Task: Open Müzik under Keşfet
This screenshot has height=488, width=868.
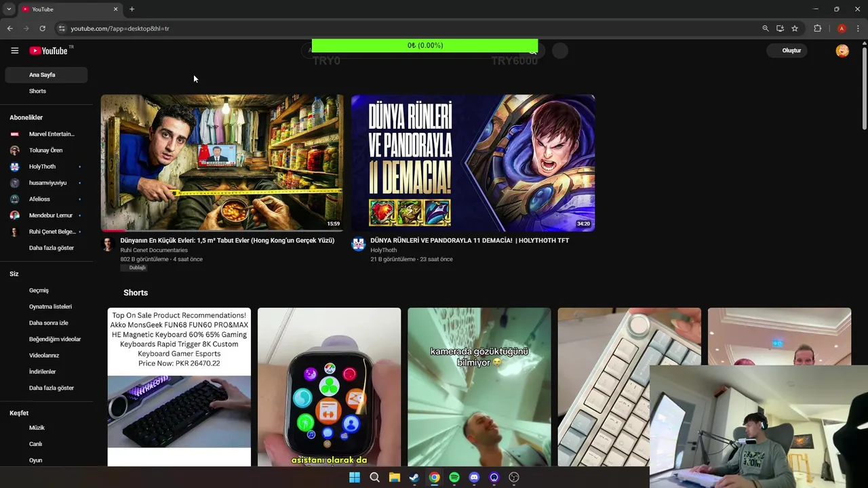Action: 47,428
